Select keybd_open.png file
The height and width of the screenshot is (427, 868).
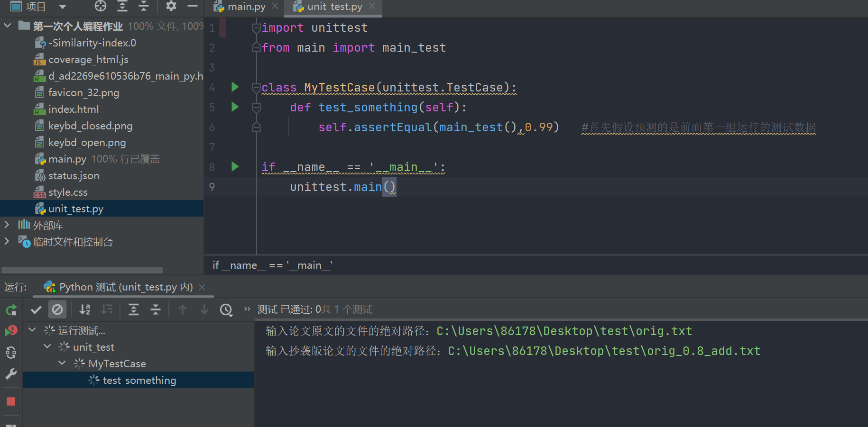(x=87, y=143)
